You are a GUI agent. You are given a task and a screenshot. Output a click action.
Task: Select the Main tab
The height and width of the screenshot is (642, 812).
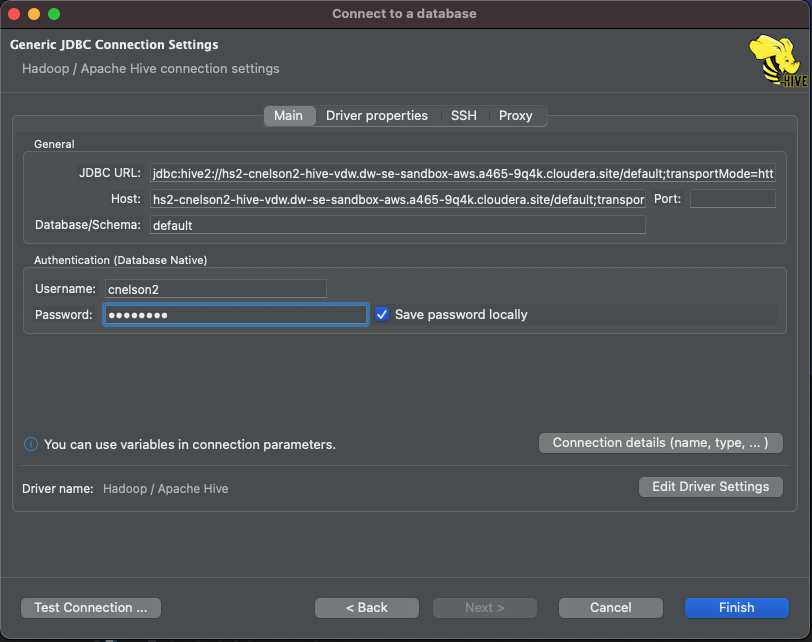click(289, 115)
